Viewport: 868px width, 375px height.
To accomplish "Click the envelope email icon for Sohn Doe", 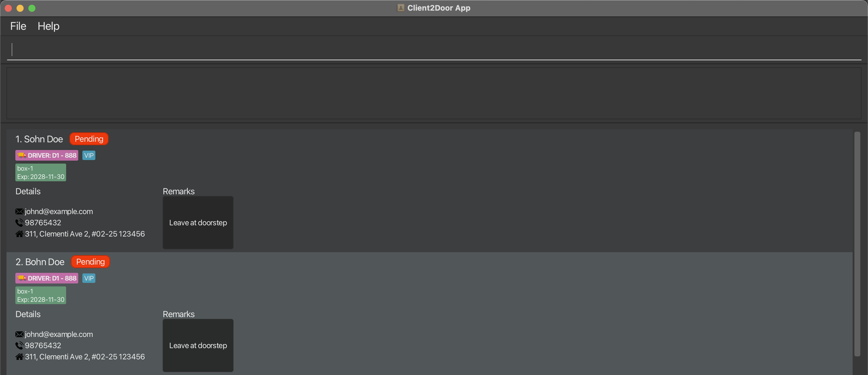I will coord(19,212).
